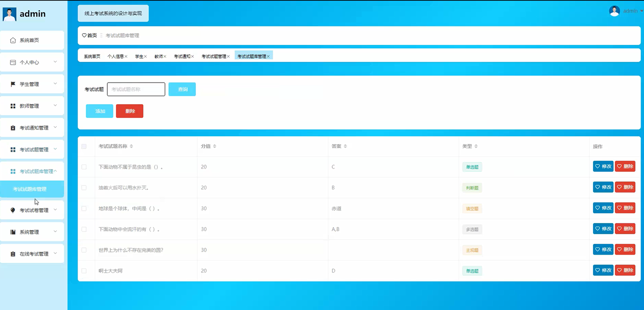
Task: Expand the 考试试卷管理 menu chevron
Action: tap(55, 209)
